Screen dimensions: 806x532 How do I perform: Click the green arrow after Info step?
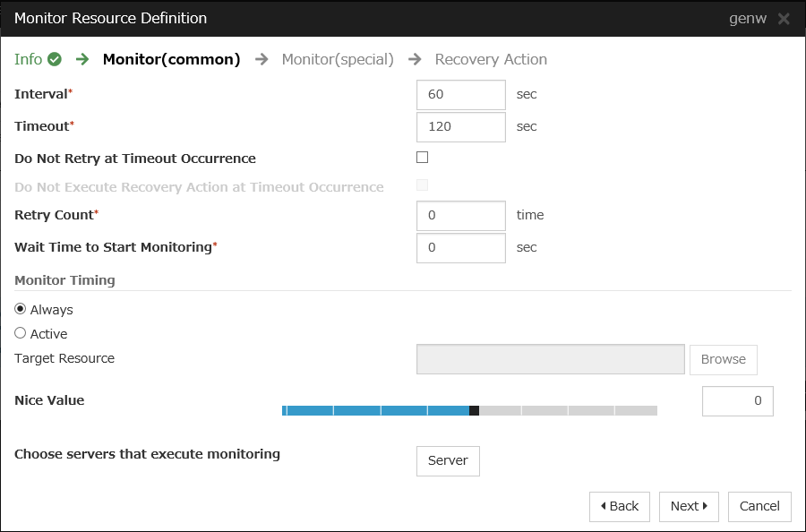point(82,59)
